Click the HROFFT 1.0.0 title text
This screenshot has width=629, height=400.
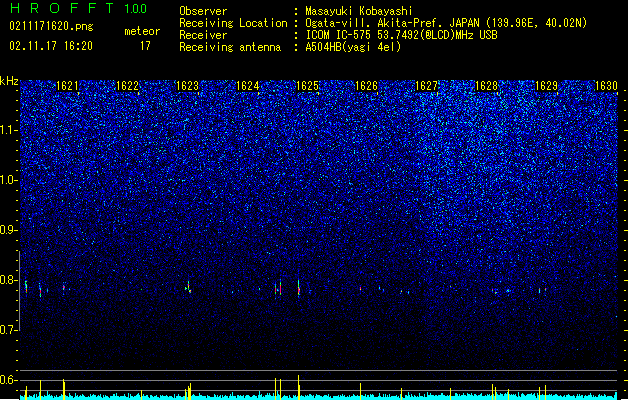pos(78,8)
